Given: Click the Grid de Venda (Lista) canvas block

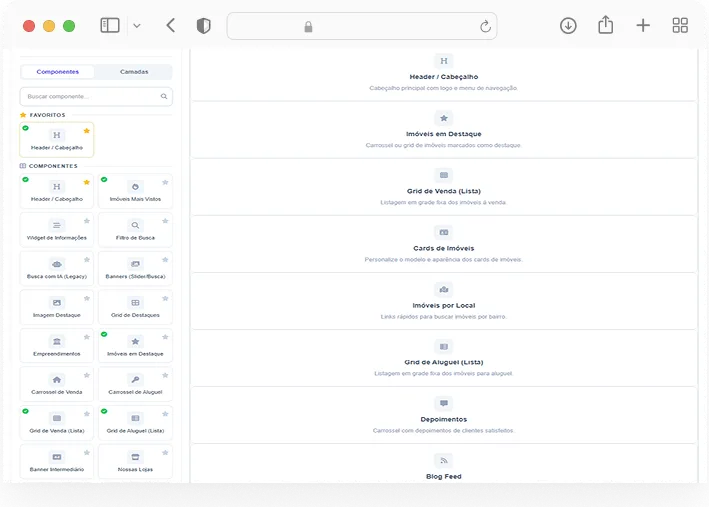Looking at the screenshot, I should [444, 187].
